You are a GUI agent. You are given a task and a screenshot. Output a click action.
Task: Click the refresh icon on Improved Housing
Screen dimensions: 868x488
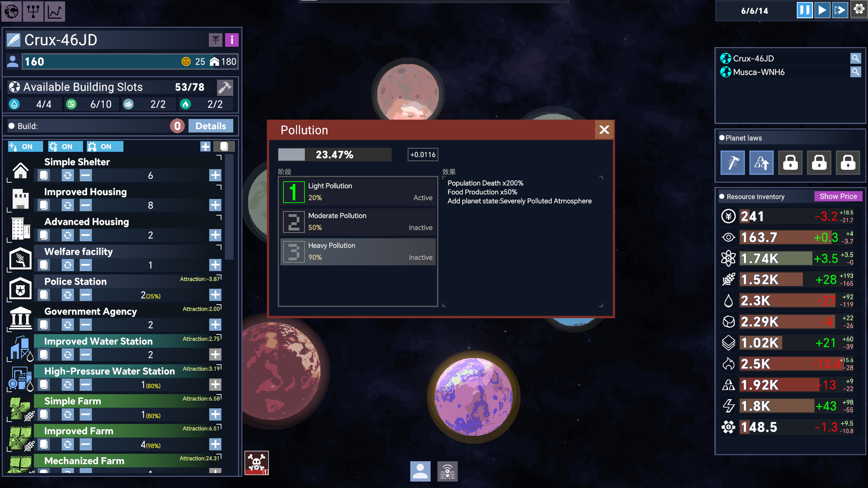coord(68,205)
